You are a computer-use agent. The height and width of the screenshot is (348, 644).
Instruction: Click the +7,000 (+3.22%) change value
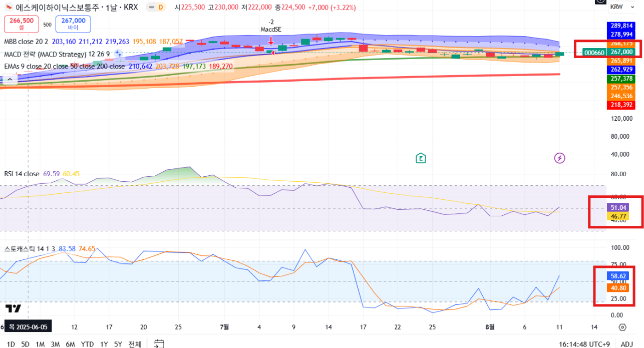[x=332, y=8]
